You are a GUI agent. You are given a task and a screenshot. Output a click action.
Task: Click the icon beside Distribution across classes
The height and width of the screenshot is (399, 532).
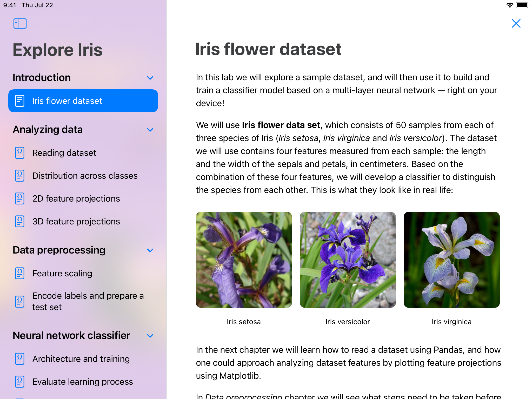[x=20, y=176]
